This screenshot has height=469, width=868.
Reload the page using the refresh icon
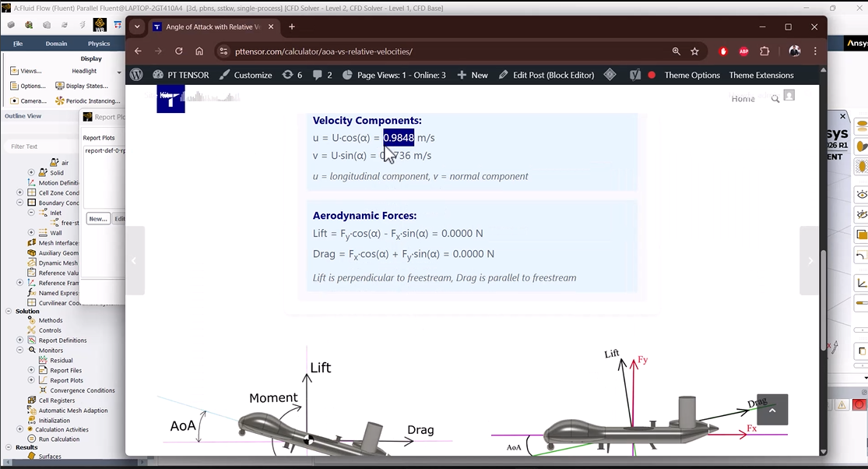(x=179, y=51)
